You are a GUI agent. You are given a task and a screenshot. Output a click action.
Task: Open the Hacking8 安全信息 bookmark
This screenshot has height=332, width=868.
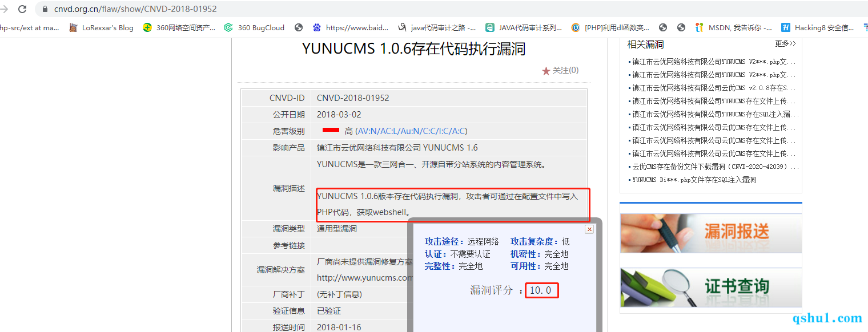818,27
